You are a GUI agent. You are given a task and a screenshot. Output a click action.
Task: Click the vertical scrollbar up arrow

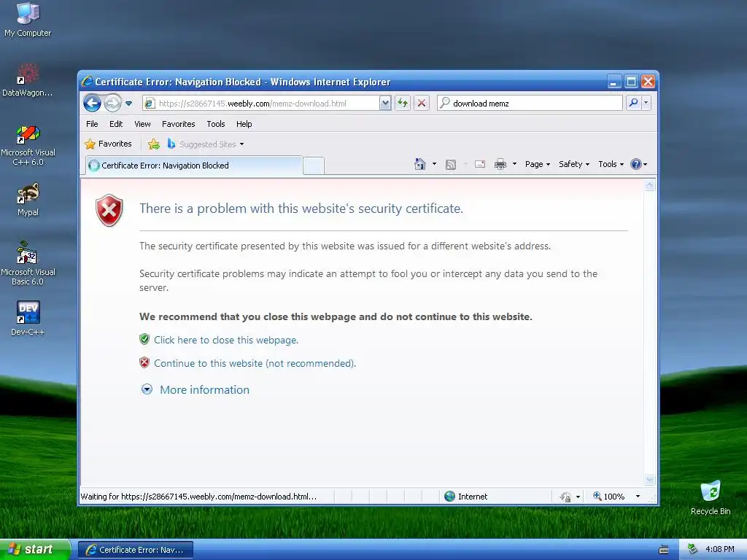(x=649, y=185)
